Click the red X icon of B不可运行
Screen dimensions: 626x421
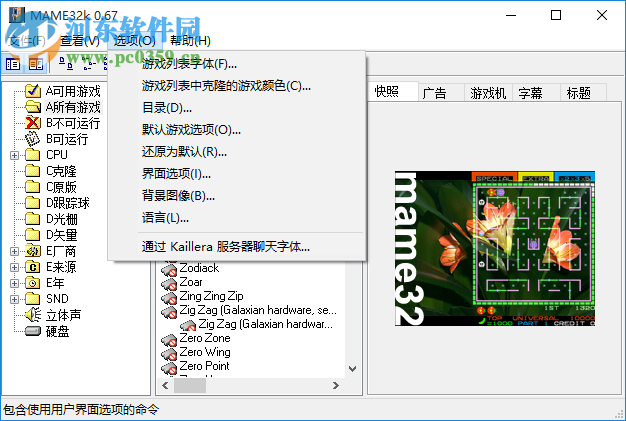[x=33, y=123]
